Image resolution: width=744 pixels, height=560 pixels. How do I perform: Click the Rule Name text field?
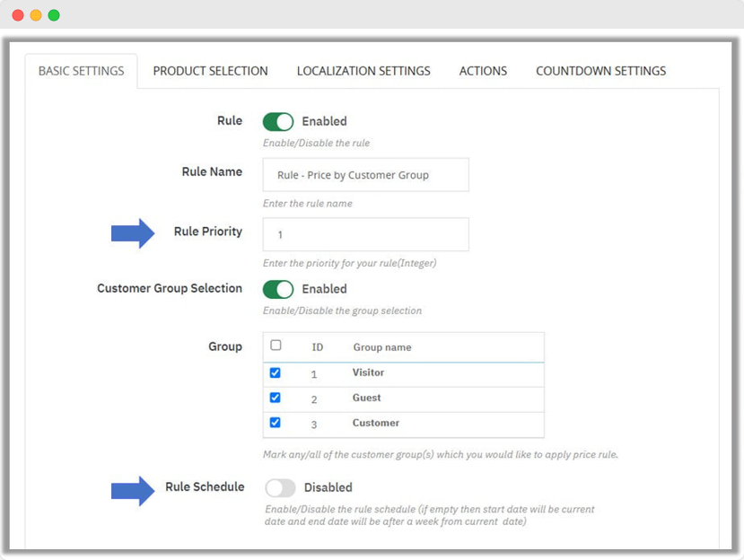click(365, 175)
